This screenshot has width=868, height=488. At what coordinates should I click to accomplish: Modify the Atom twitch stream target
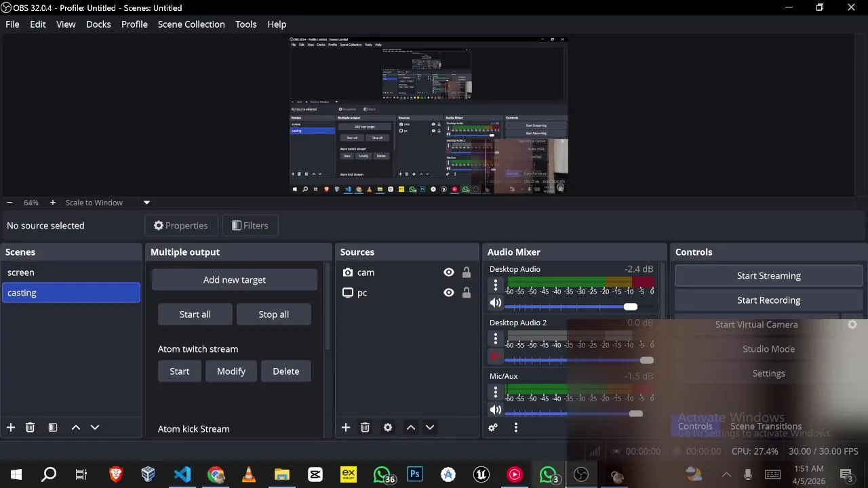tap(231, 371)
